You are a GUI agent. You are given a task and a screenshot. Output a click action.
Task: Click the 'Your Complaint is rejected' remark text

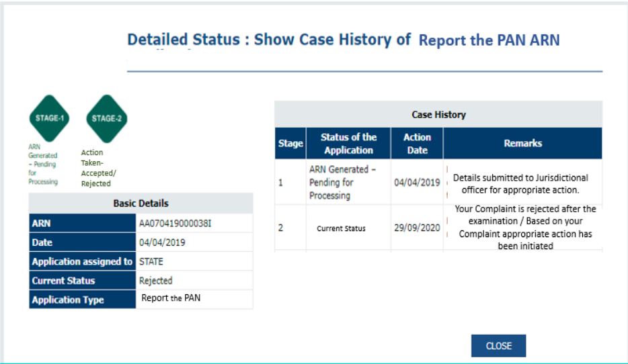coord(525,228)
